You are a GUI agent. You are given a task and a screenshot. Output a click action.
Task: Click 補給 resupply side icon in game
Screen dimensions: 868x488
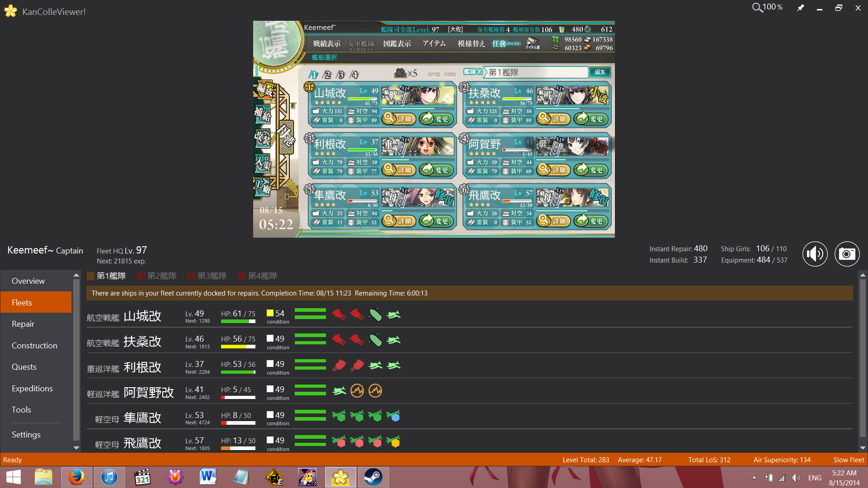(263, 114)
